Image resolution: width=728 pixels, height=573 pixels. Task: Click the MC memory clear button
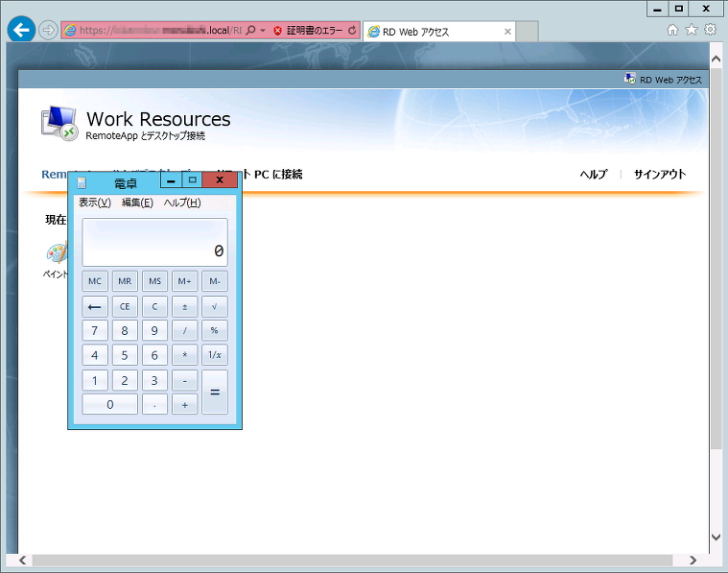(95, 281)
